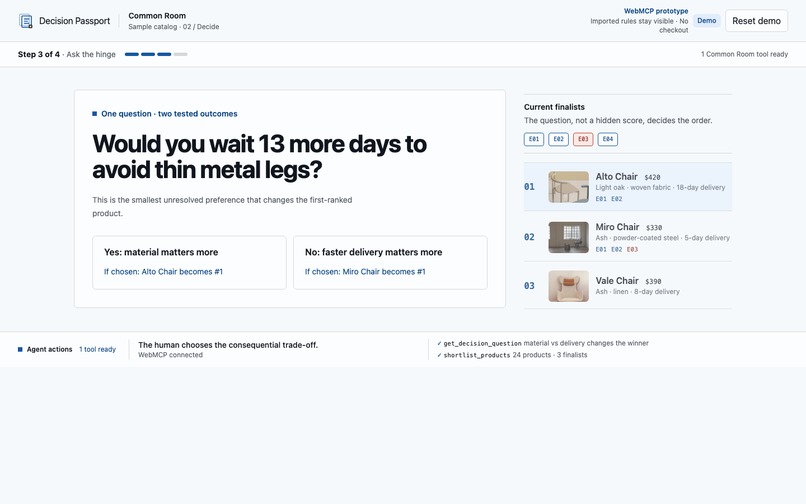Click the $390 price label
Image resolution: width=806 pixels, height=504 pixels.
[653, 281]
